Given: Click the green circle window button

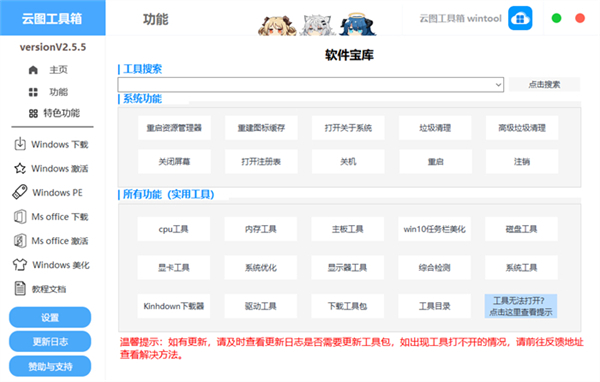Looking at the screenshot, I should coord(556,18).
